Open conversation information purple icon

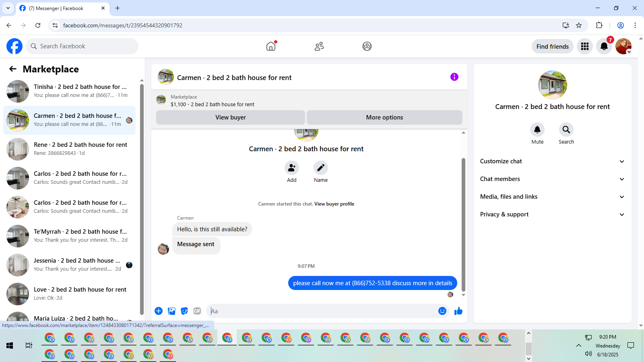pos(454,77)
